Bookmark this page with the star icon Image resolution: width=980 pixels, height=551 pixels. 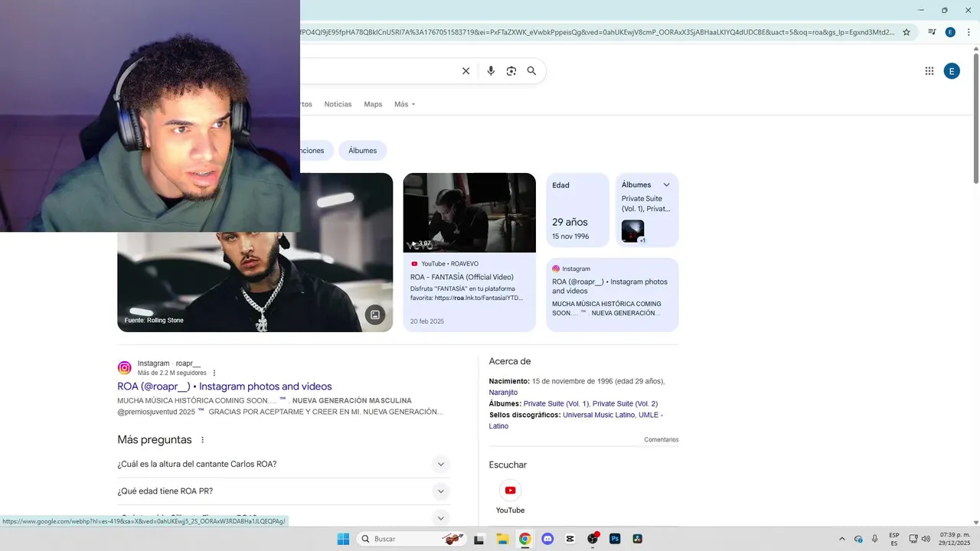point(906,32)
